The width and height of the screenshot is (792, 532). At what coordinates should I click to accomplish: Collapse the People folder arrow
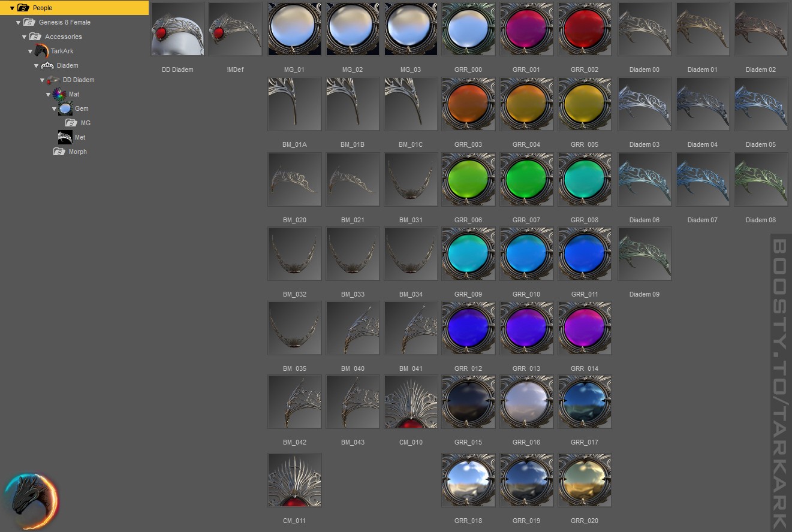[12, 8]
